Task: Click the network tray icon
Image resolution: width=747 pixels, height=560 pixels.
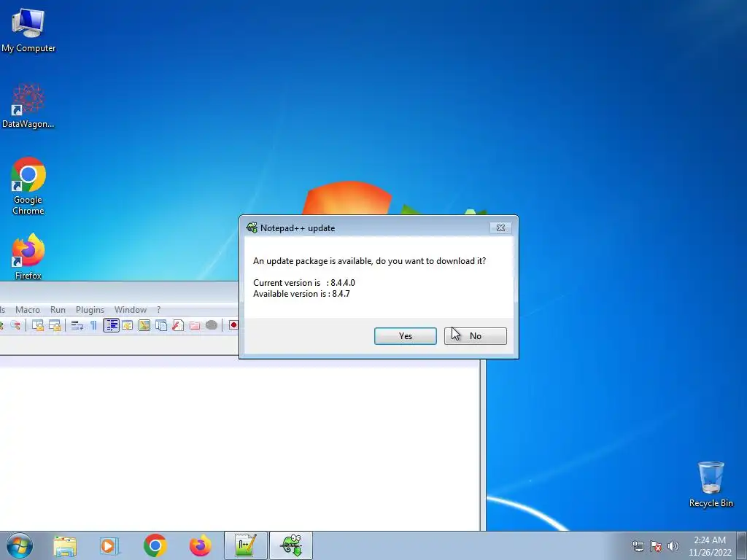Action: [x=638, y=546]
